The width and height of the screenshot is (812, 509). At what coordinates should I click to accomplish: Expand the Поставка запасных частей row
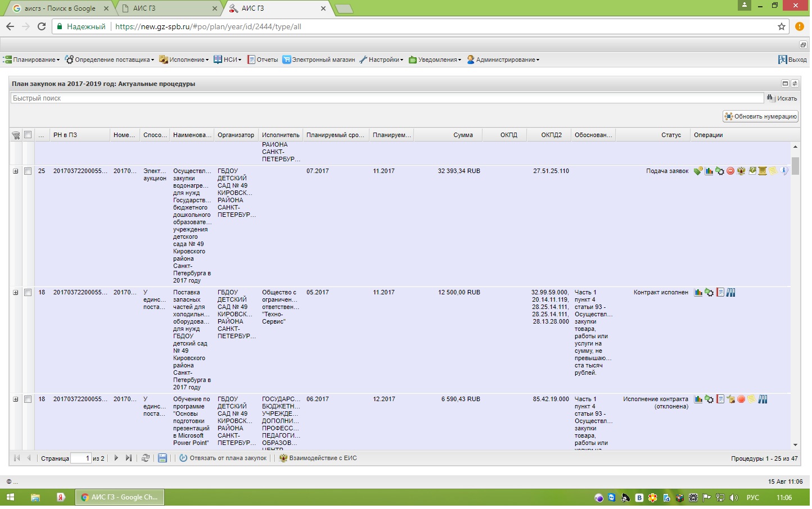click(16, 293)
